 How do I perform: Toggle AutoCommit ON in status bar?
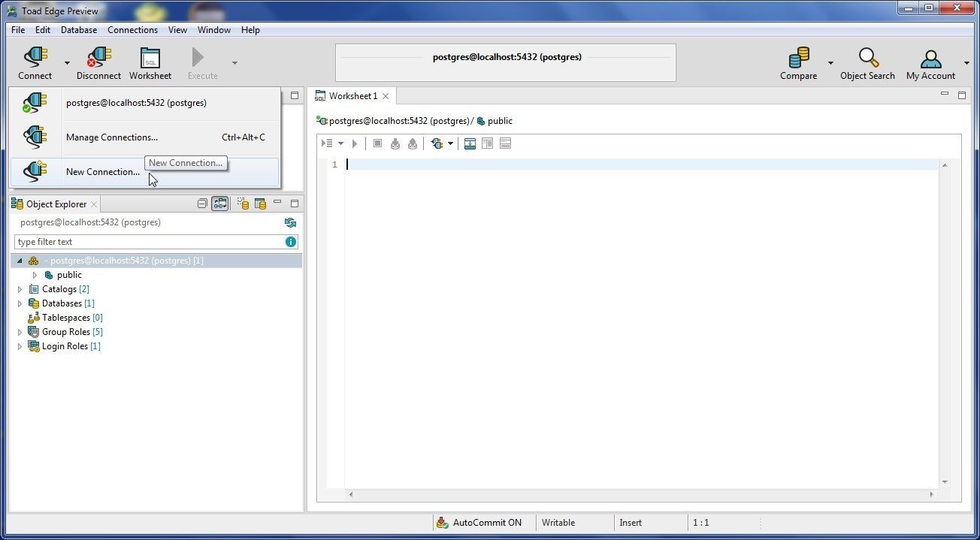click(479, 523)
